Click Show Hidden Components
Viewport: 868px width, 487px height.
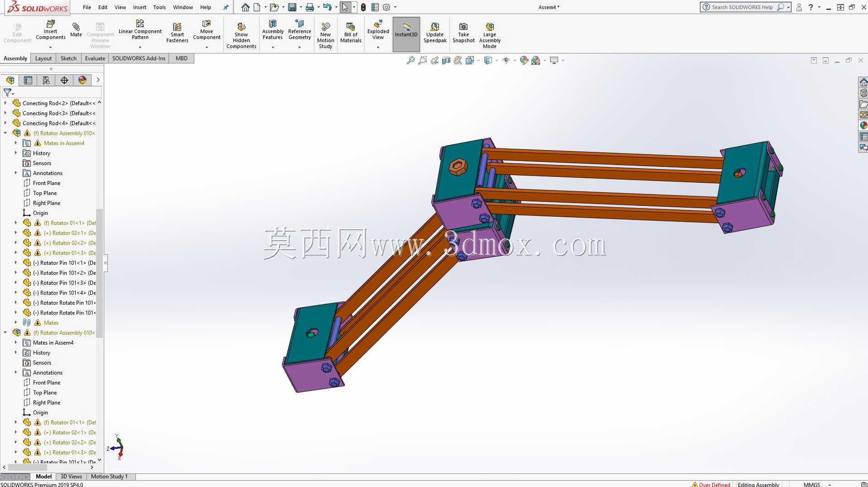tap(241, 35)
